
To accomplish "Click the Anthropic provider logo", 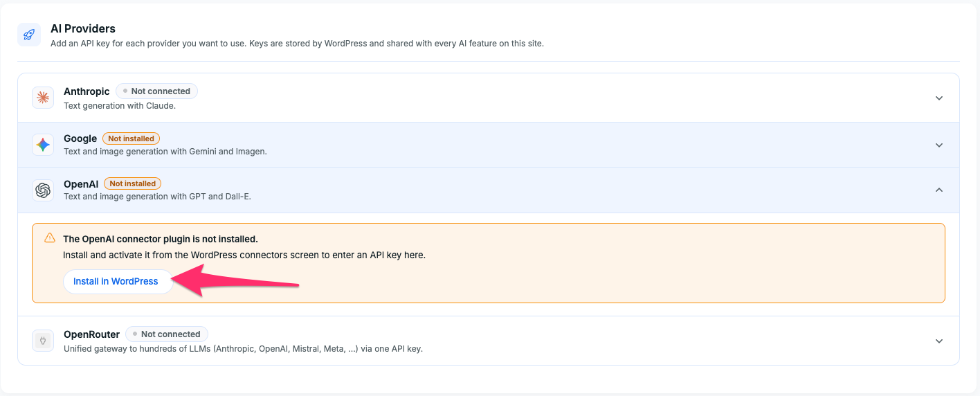I will (x=43, y=98).
